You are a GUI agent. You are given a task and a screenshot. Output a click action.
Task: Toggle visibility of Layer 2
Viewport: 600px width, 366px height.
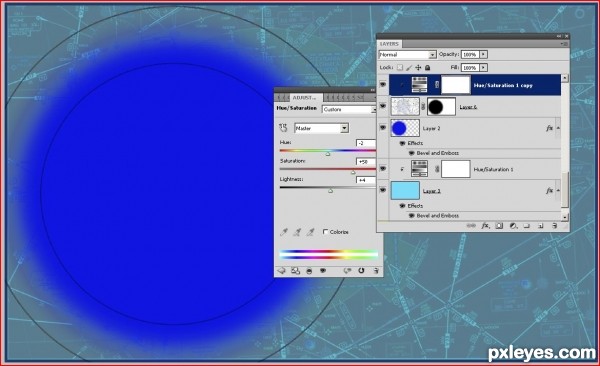383,127
